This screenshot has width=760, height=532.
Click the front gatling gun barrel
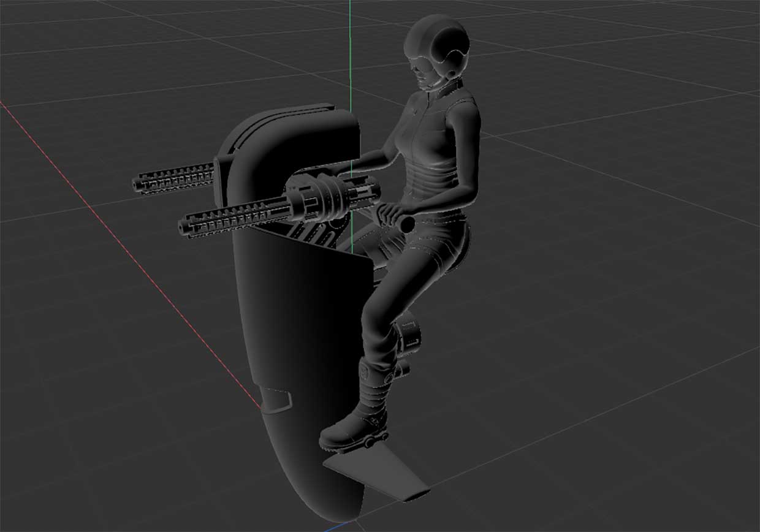point(233,218)
